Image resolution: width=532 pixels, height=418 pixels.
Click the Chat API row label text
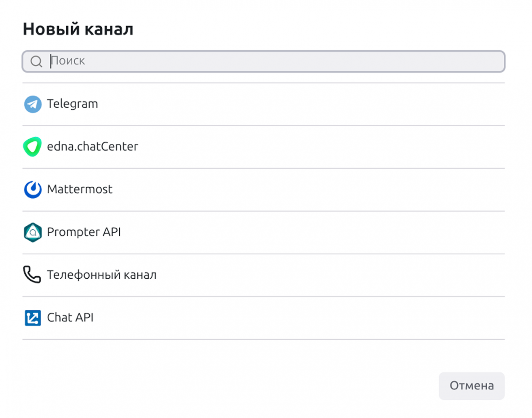point(70,318)
